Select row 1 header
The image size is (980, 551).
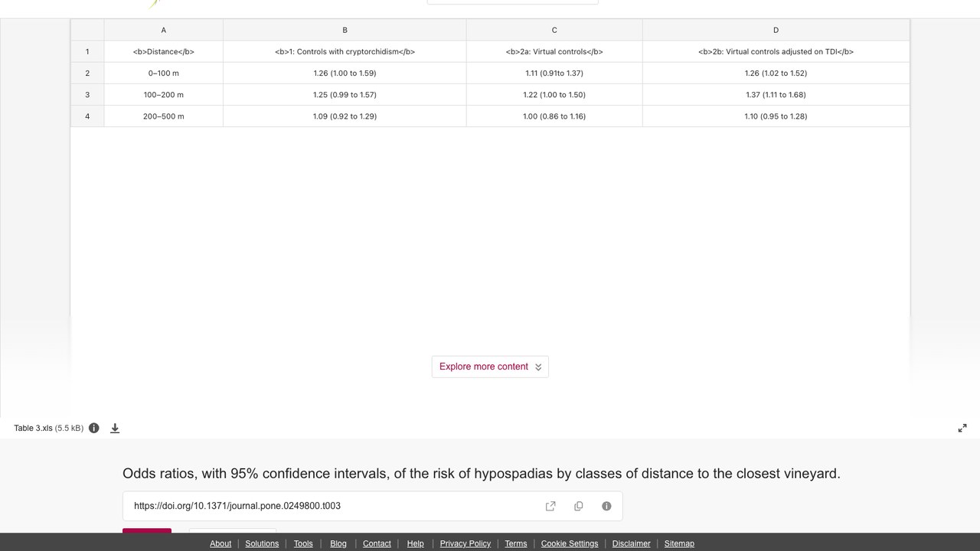point(87,51)
